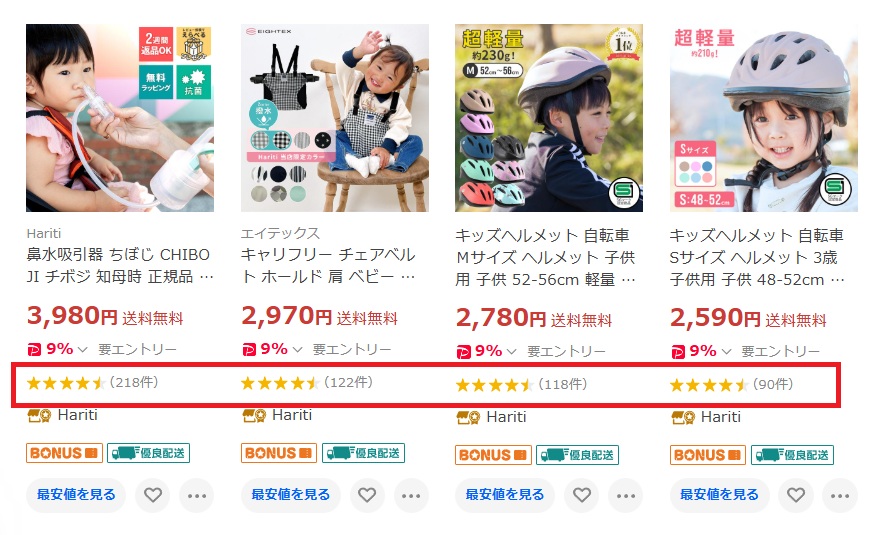882x535 pixels.
Task: Open the 90件 reviews for S-size helmet
Action: (x=773, y=384)
